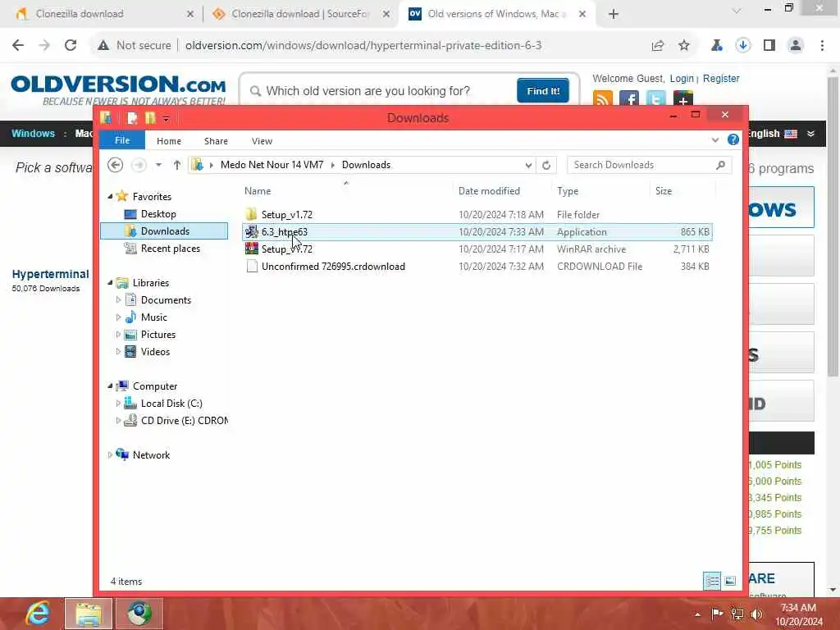Click the Search Downloads magnifier icon
840x630 pixels.
[720, 165]
